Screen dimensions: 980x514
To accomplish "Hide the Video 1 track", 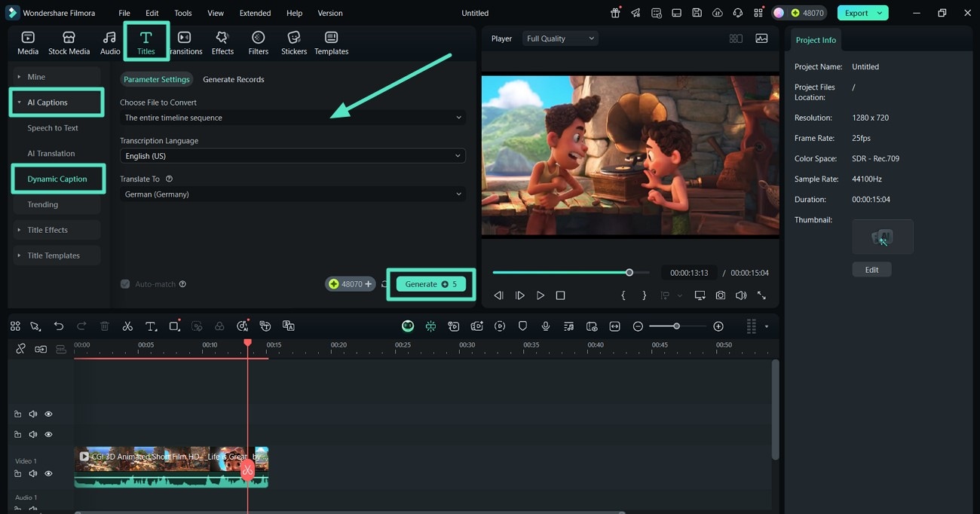I will point(48,473).
